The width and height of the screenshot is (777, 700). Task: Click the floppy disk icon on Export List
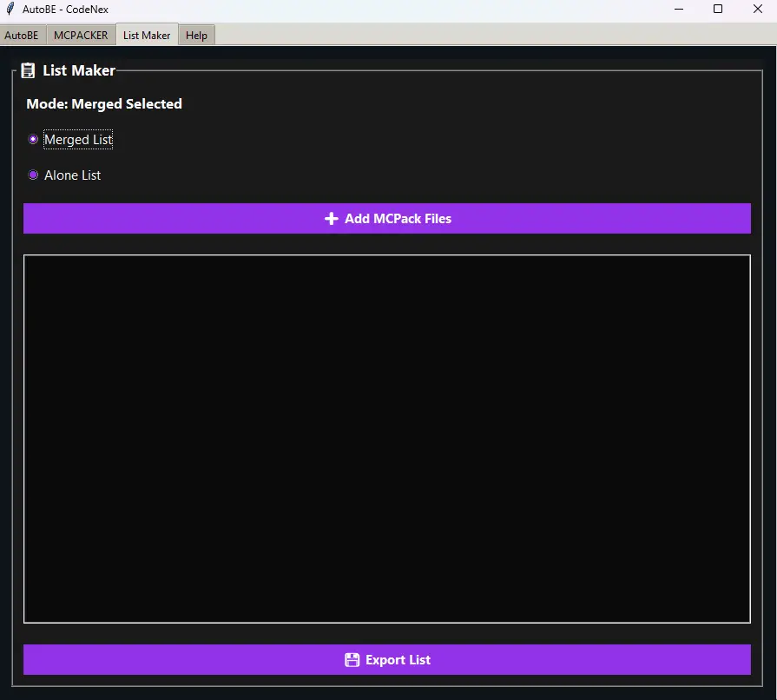point(352,660)
